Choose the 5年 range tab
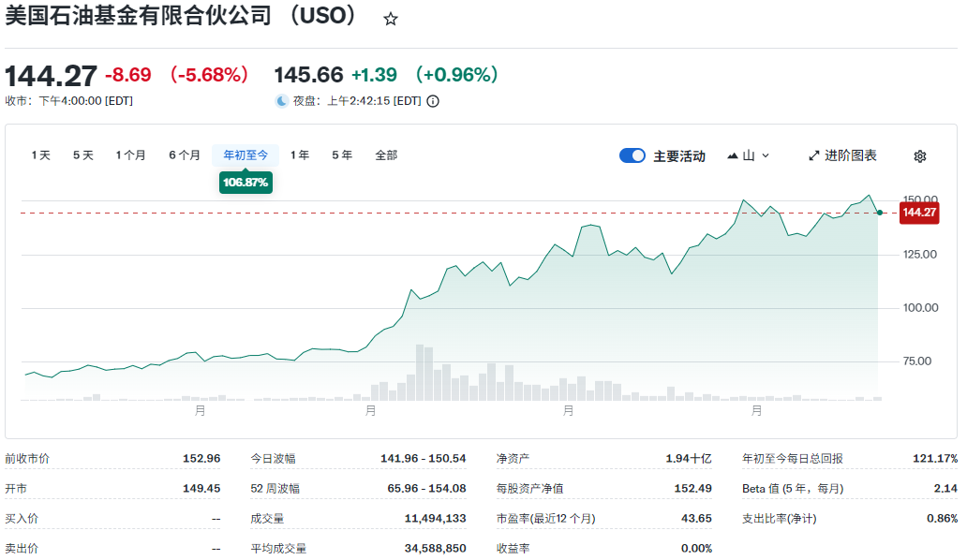The width and height of the screenshot is (967, 560). [342, 155]
